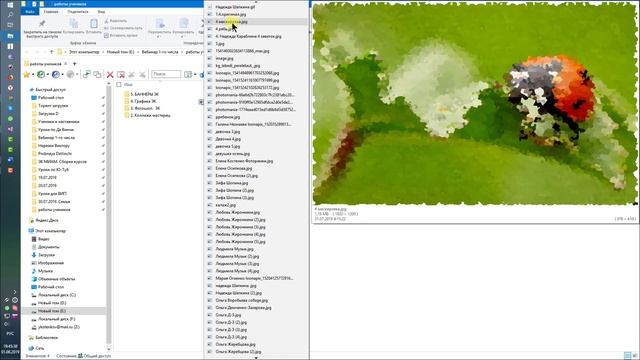Select девушка осень.jpg in the file list
640x360 pixels.
click(x=232, y=154)
